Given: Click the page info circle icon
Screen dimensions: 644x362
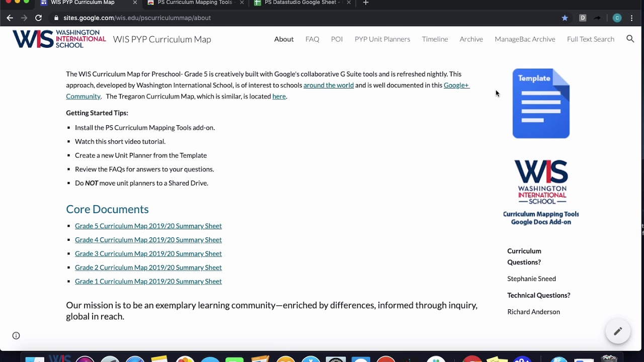Looking at the screenshot, I should coord(16,336).
